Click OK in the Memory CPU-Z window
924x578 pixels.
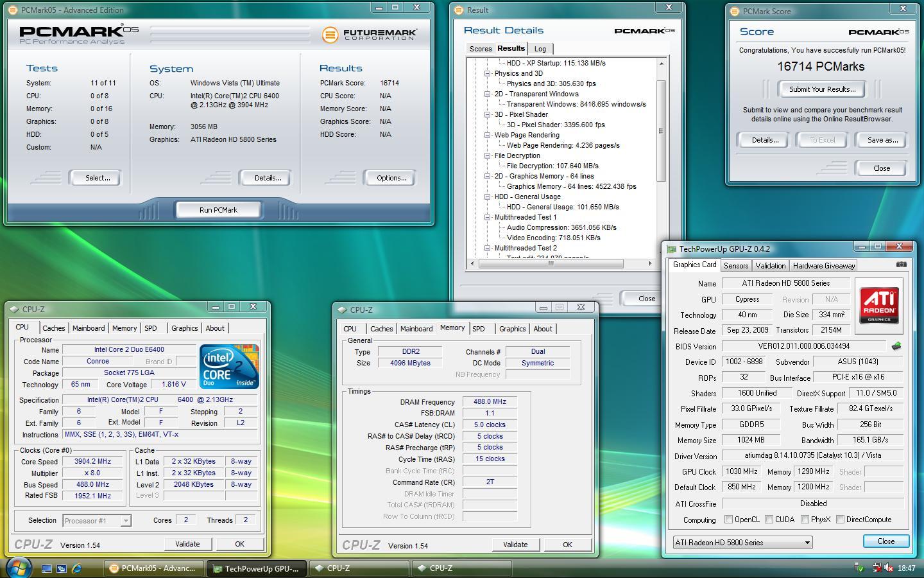tap(567, 545)
